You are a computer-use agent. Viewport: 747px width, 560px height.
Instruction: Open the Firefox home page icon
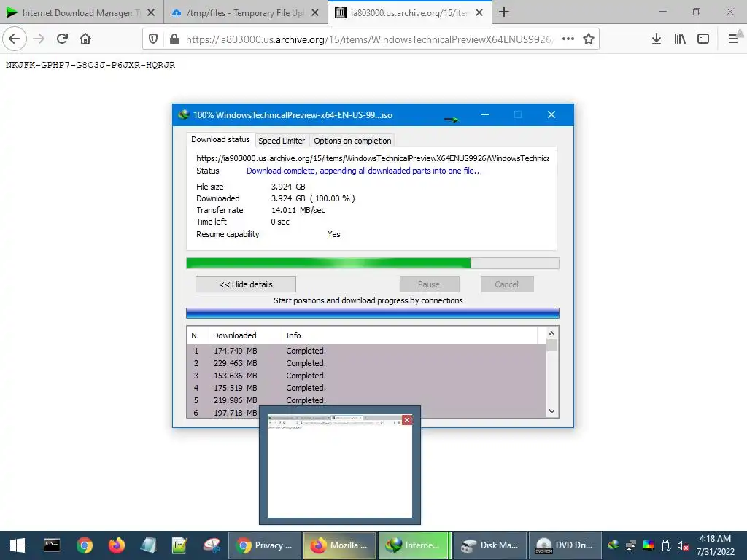[85, 39]
